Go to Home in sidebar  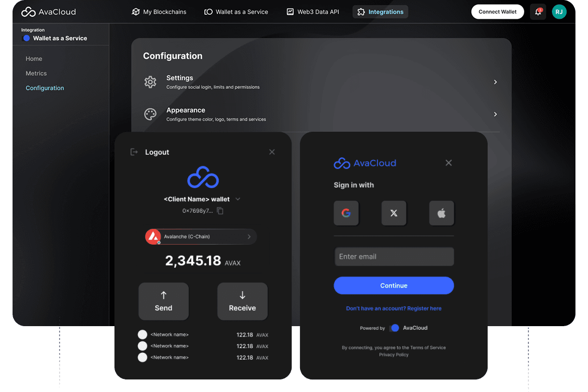[x=34, y=59]
